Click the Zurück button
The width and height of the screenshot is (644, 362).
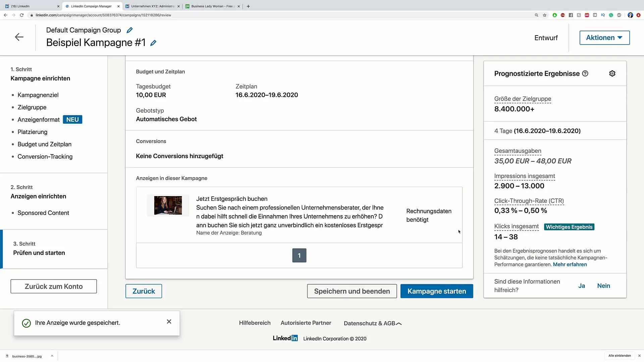click(144, 291)
